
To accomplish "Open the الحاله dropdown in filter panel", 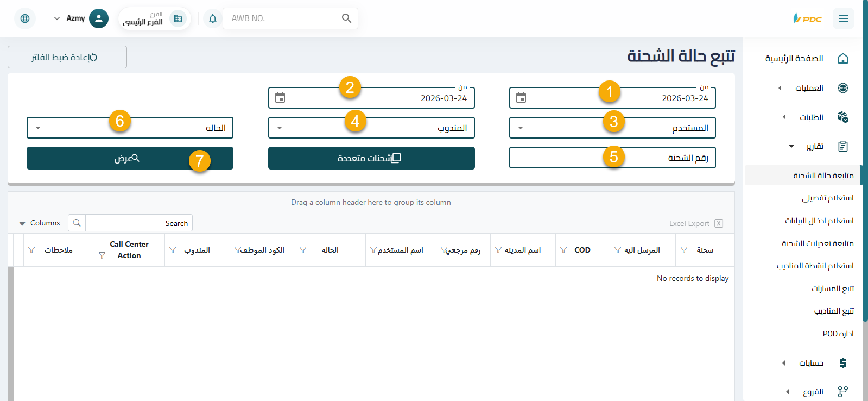I will (x=130, y=128).
